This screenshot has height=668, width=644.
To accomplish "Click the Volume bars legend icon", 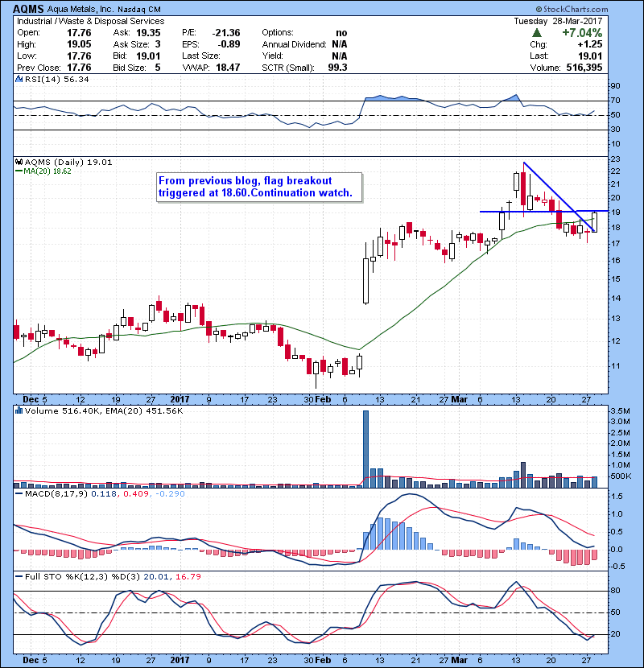I will pos(19,410).
